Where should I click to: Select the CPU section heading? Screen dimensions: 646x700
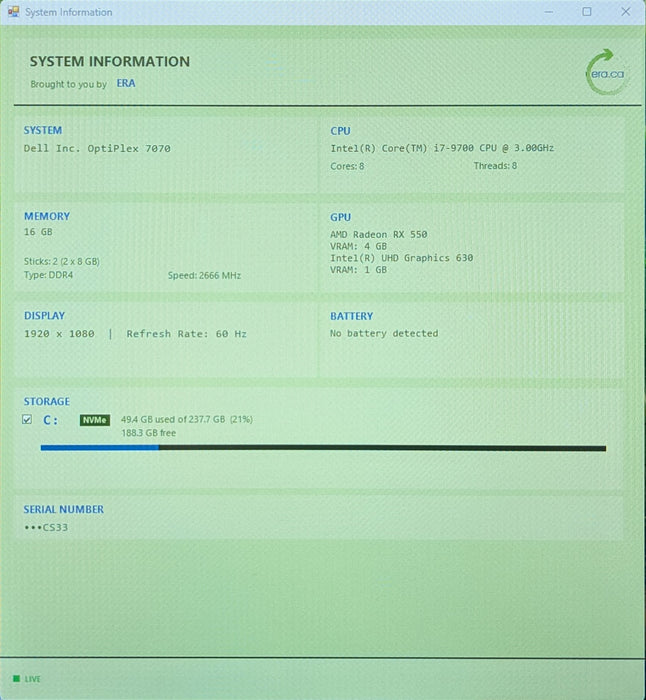pyautogui.click(x=340, y=131)
